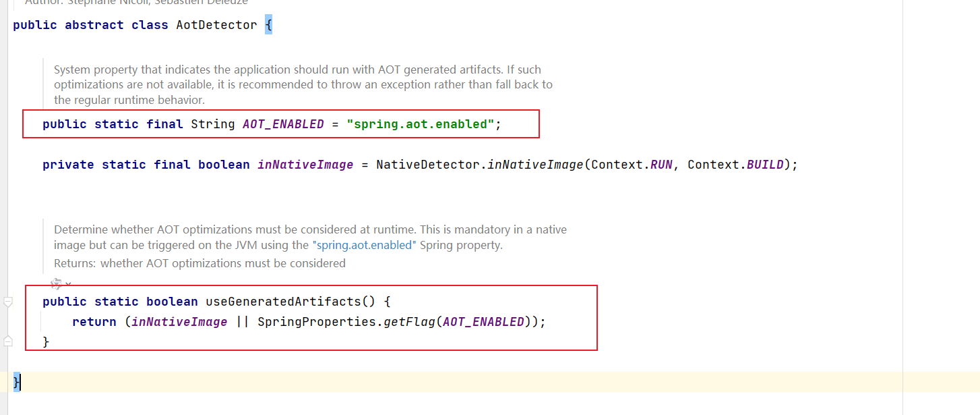
Task: Click AOT_ENABLED argument inside getFlag
Action: 483,322
